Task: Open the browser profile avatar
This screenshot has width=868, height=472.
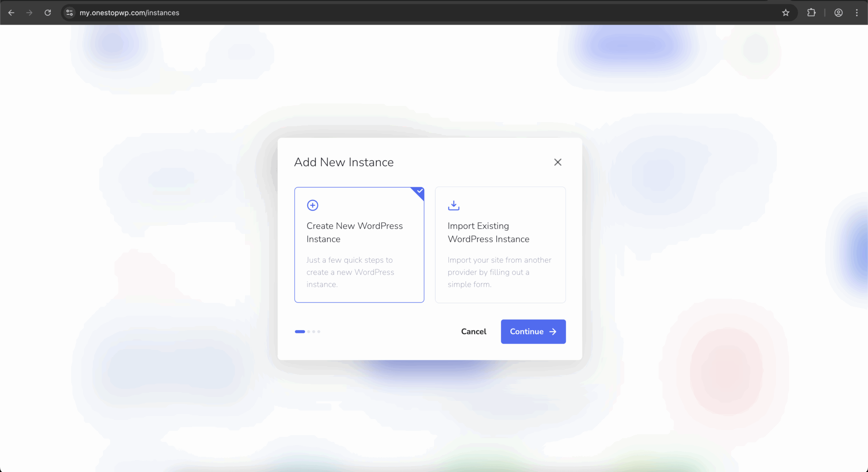Action: click(x=838, y=12)
